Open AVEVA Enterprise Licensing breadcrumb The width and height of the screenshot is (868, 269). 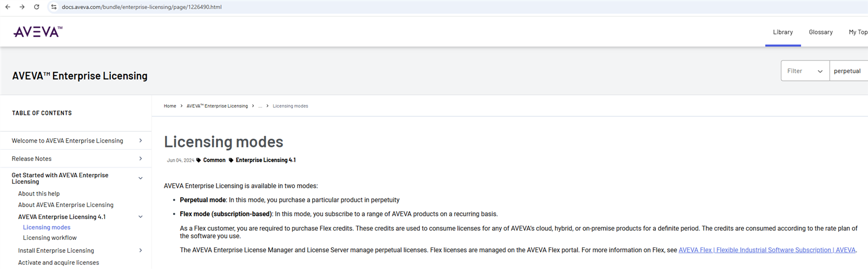(217, 106)
